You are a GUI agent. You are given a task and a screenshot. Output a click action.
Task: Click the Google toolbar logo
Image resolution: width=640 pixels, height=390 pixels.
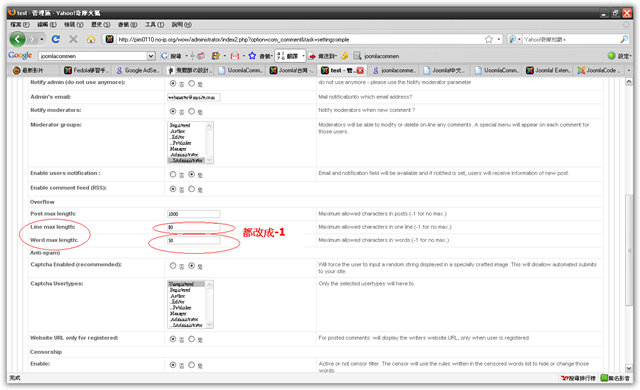(20, 55)
